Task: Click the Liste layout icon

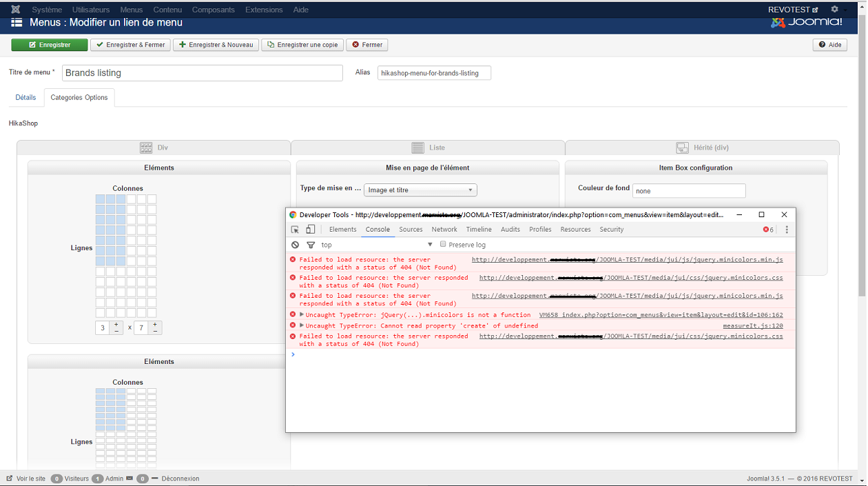Action: pyautogui.click(x=417, y=148)
